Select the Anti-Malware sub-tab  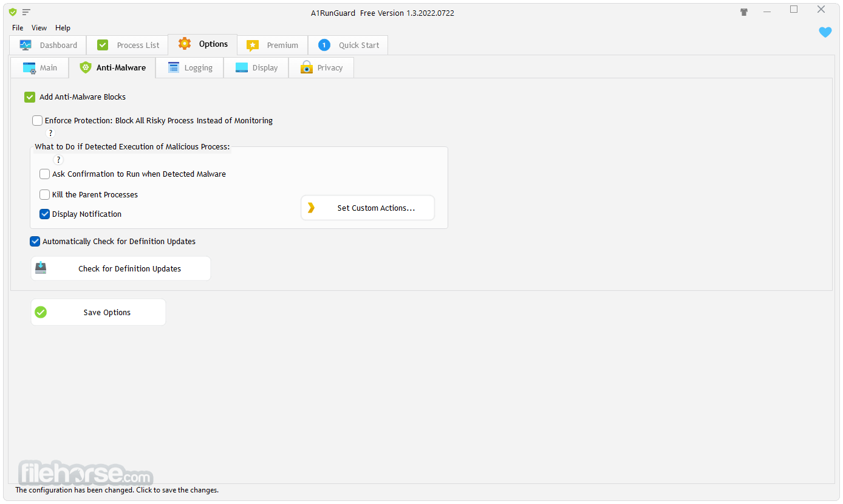click(x=112, y=67)
